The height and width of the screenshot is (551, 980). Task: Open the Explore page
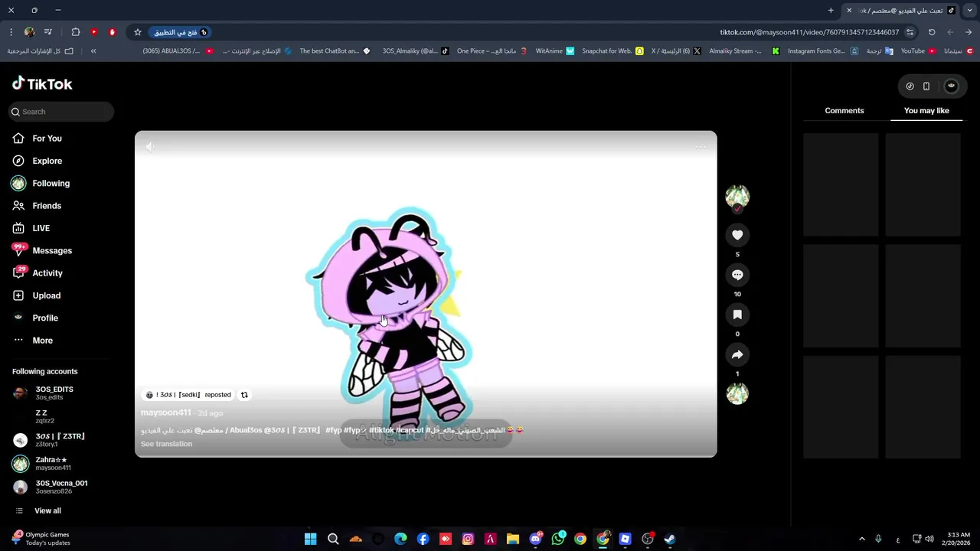click(37, 161)
